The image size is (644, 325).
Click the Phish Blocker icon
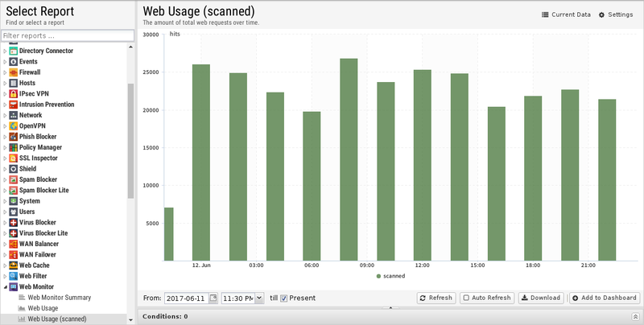(x=13, y=137)
